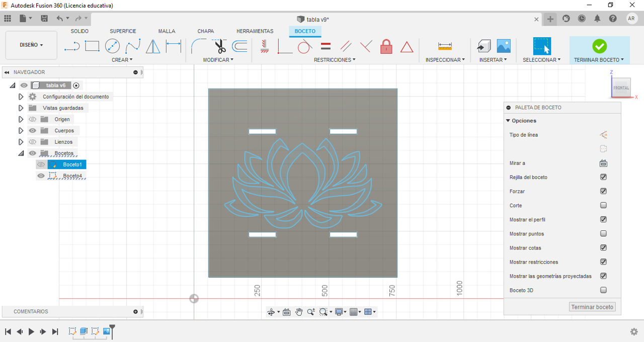Select the Circle sketch tool

[x=112, y=46]
